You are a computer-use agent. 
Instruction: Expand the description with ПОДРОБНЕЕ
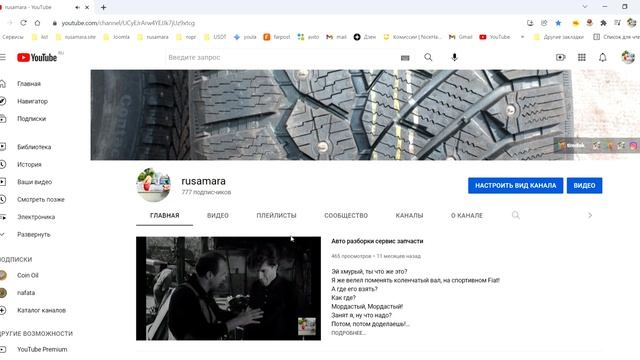click(348, 333)
